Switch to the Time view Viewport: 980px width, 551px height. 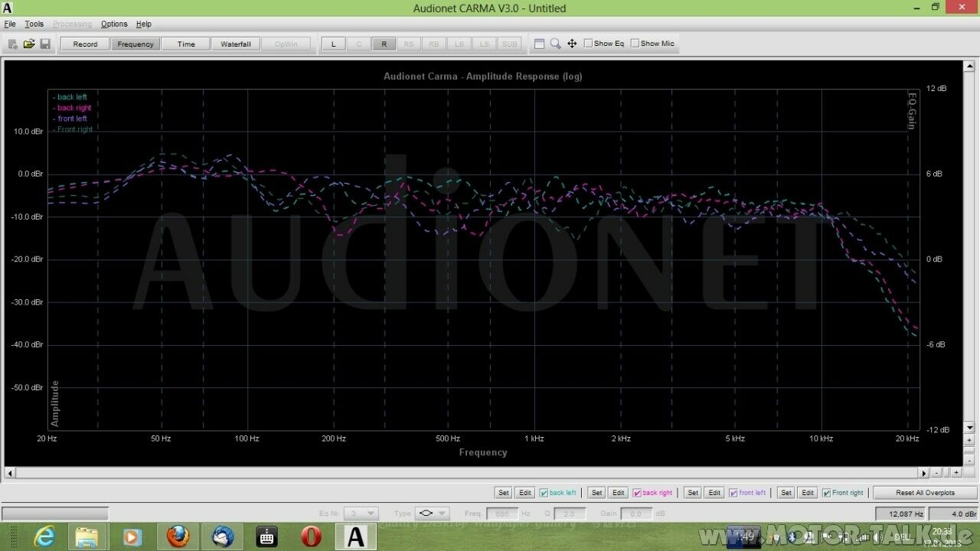[186, 44]
